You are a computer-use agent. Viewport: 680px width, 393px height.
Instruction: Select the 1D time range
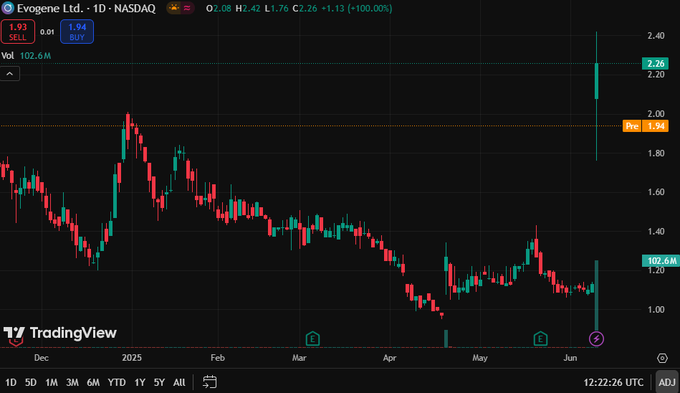11,382
